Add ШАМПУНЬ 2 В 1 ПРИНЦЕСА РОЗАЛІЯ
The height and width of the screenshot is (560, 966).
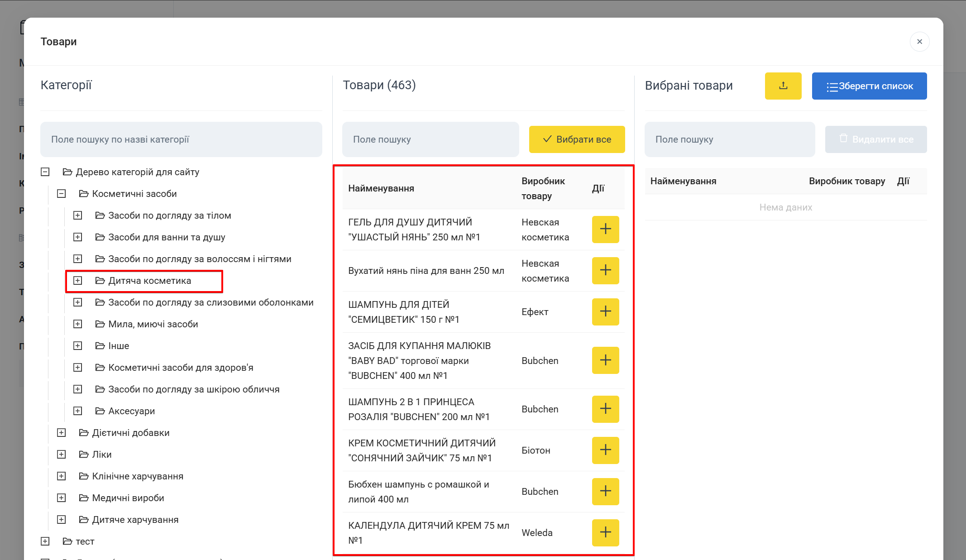605,409
